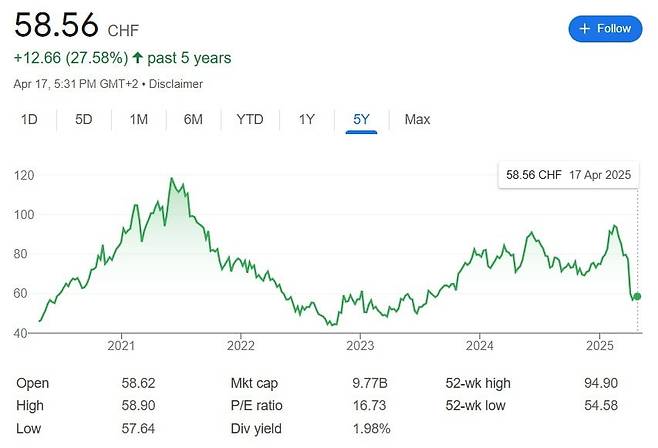
Task: Click the 2024 x-axis label
Action: pyautogui.click(x=480, y=346)
